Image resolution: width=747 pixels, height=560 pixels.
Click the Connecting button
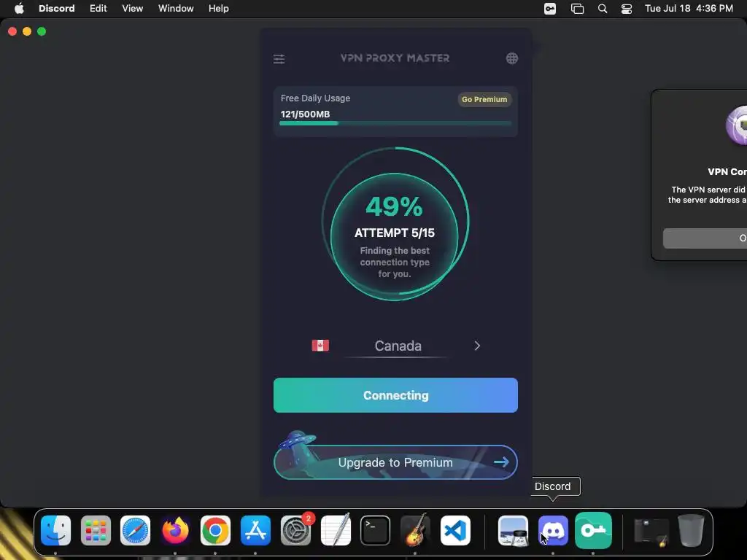coord(395,395)
